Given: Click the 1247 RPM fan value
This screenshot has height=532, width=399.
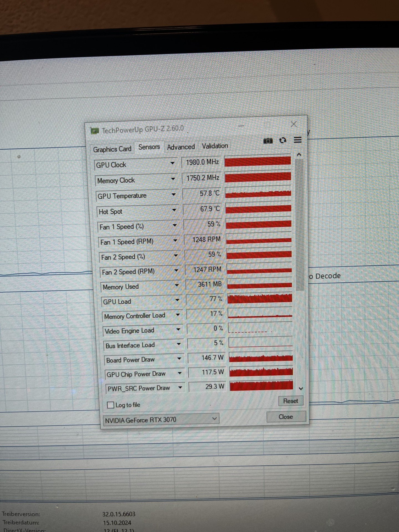Looking at the screenshot, I should click(207, 269).
